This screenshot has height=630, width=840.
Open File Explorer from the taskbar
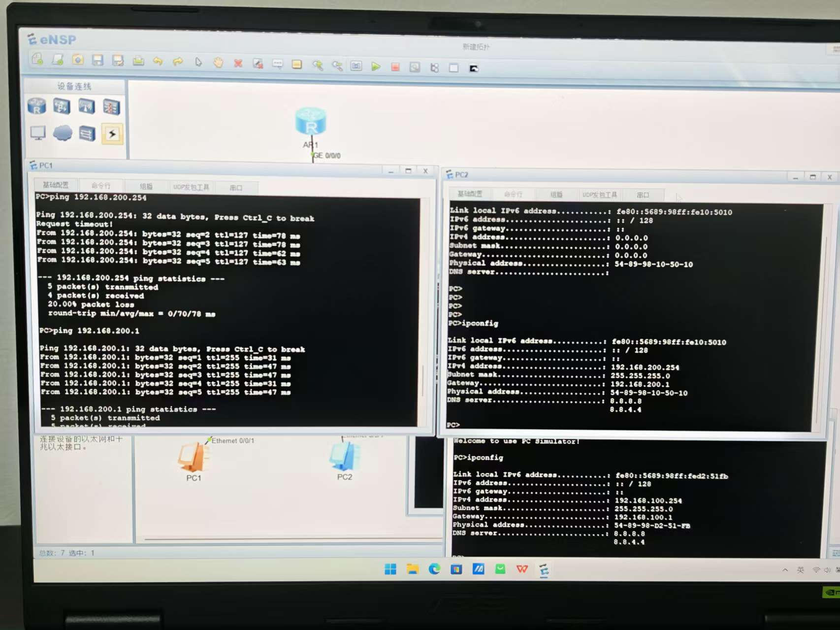click(413, 569)
